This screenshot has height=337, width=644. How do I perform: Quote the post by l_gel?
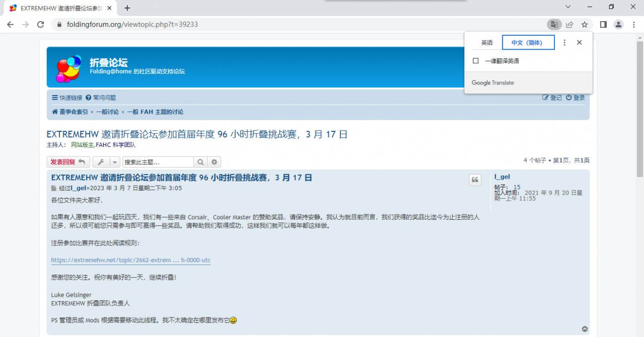tap(475, 180)
